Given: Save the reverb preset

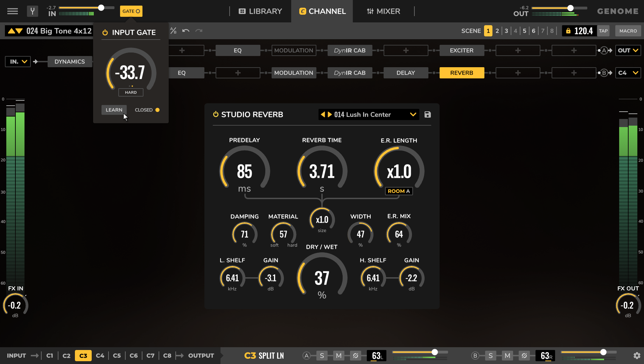Looking at the screenshot, I should (x=427, y=114).
